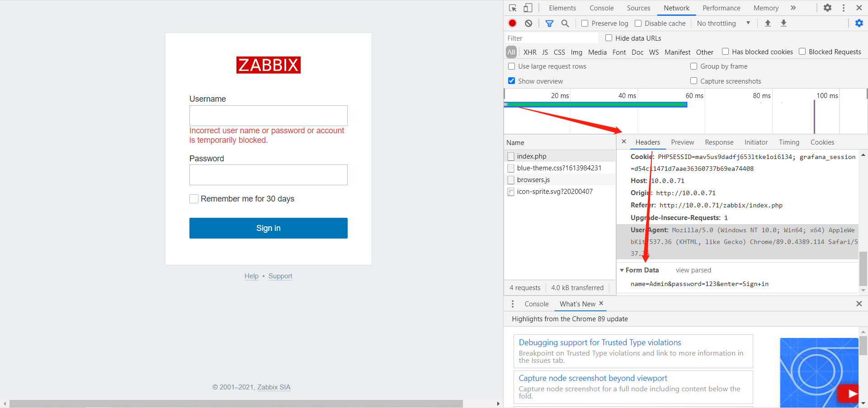Screen dimensions: 868x408
Task: Click the import HAR file upload icon
Action: (768, 23)
